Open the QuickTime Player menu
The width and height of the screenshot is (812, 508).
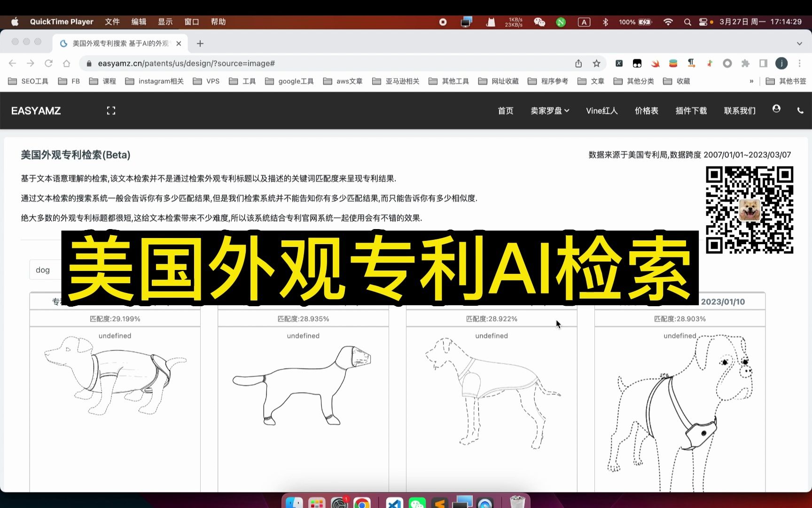pos(62,22)
